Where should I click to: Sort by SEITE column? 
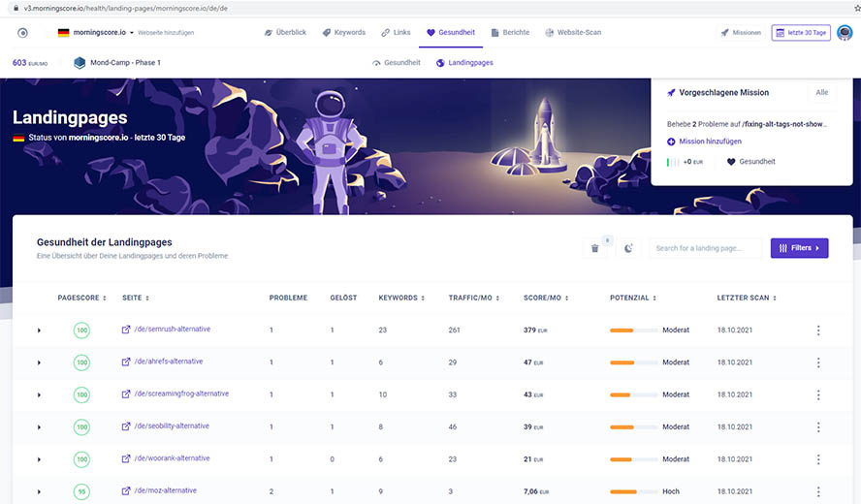136,299
